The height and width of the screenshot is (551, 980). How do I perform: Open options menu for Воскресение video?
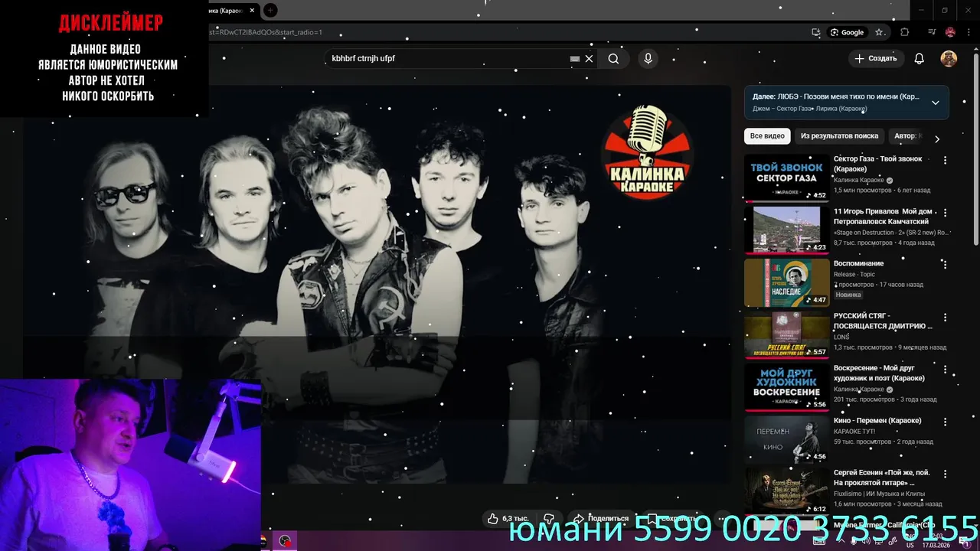pyautogui.click(x=945, y=370)
